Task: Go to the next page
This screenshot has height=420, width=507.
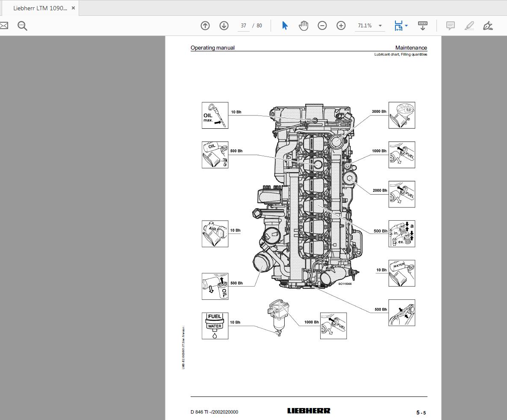Action: point(224,26)
